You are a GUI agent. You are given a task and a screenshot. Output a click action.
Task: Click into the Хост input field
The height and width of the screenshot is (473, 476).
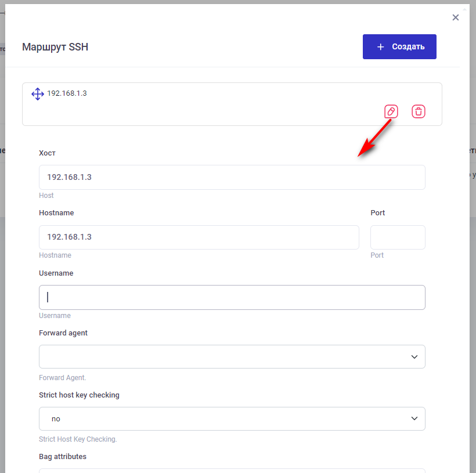pyautogui.click(x=232, y=177)
